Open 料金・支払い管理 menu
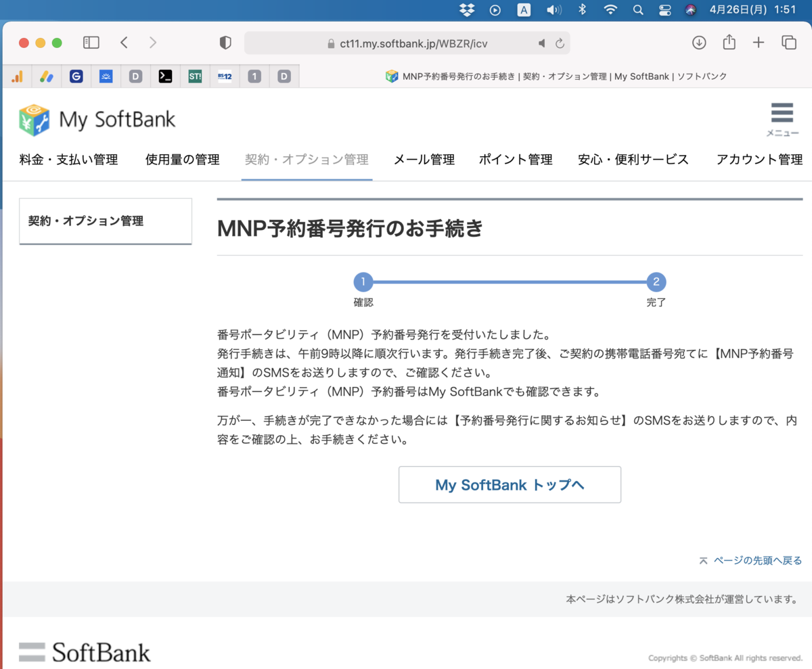Image resolution: width=812 pixels, height=669 pixels. click(68, 160)
